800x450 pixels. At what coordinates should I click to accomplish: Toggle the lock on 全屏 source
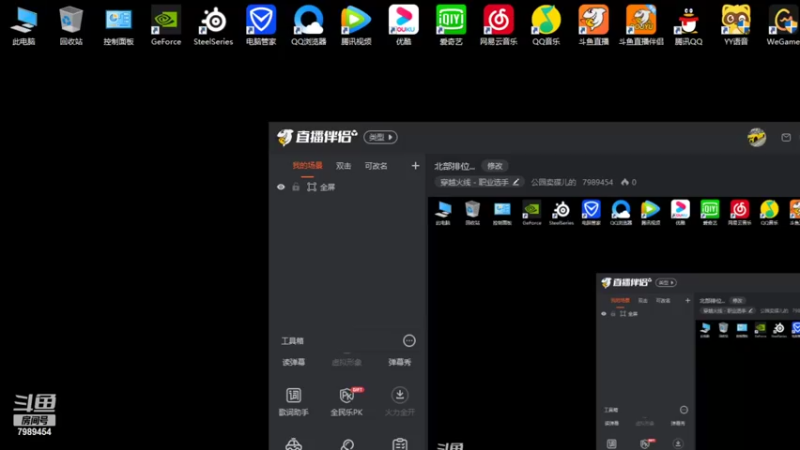pos(296,187)
